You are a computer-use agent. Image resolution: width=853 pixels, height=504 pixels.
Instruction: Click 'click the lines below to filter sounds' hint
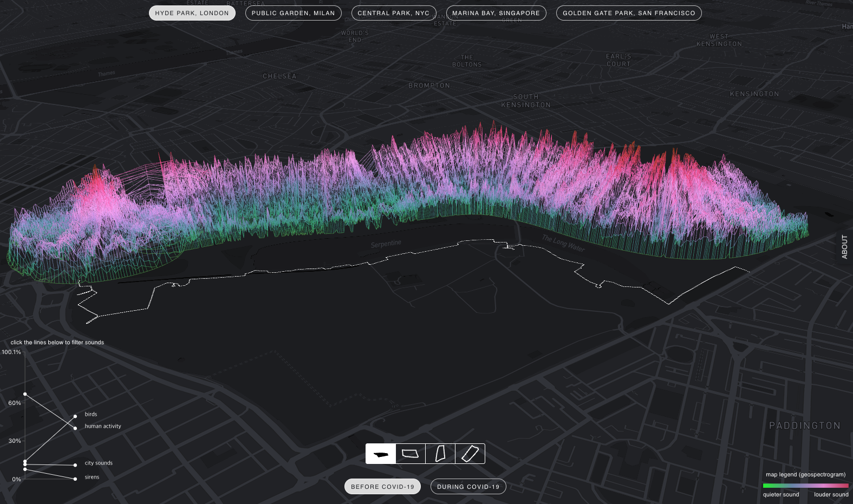click(57, 342)
